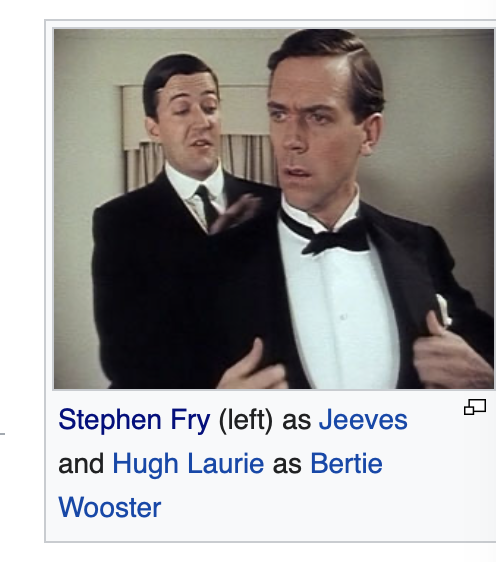Click the enlarge icon beside the caption
This screenshot has width=496, height=562.
tap(475, 407)
